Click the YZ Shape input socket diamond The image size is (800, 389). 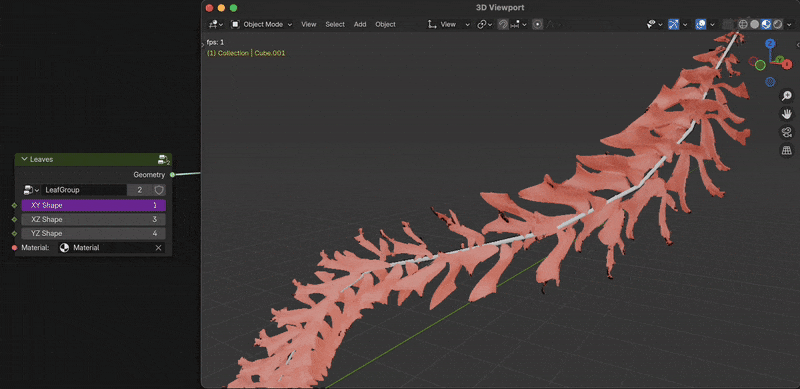(x=14, y=233)
